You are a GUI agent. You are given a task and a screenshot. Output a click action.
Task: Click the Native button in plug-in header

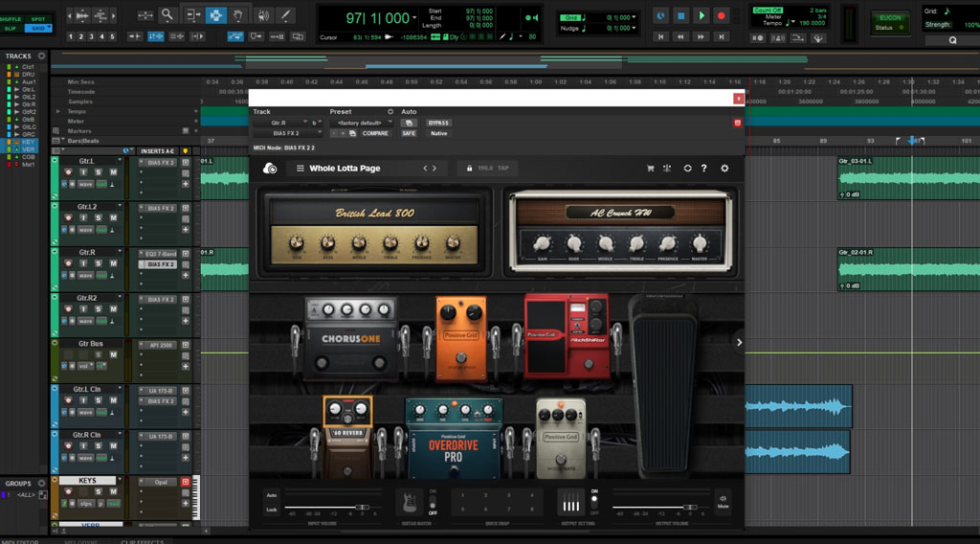(x=438, y=133)
